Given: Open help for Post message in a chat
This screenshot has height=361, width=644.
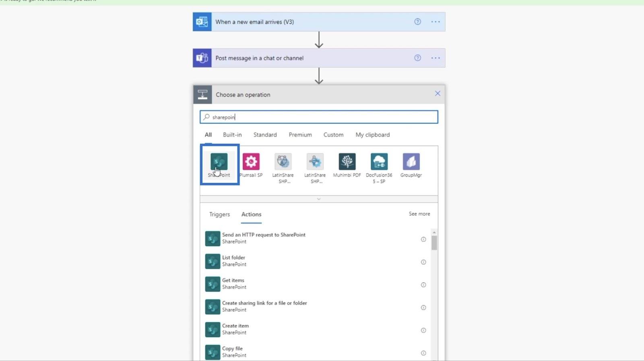Looking at the screenshot, I should click(417, 58).
